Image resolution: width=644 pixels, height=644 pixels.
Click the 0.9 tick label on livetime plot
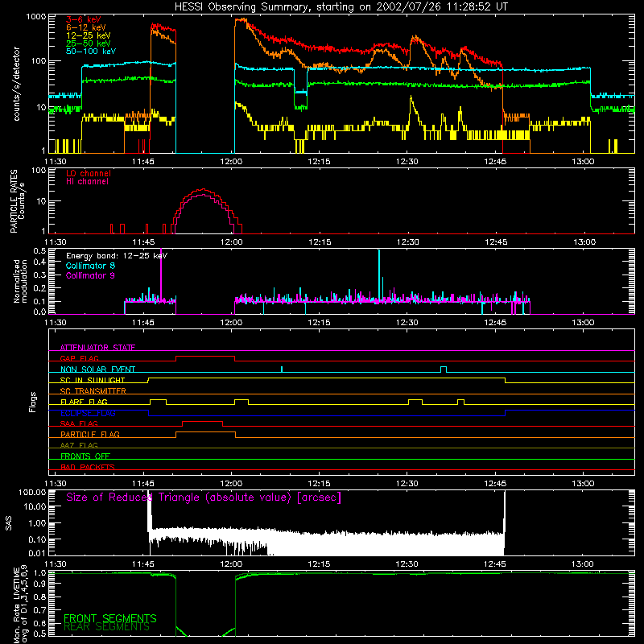pos(39,584)
